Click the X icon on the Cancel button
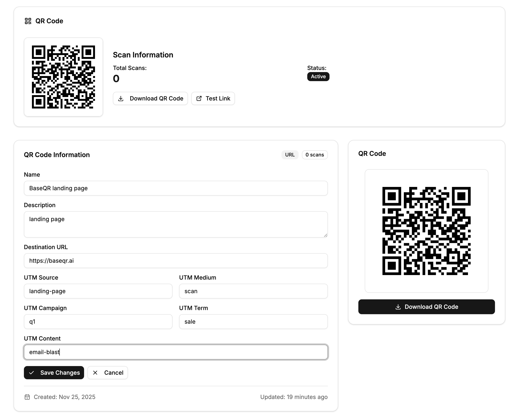523x420 pixels. [96, 372]
